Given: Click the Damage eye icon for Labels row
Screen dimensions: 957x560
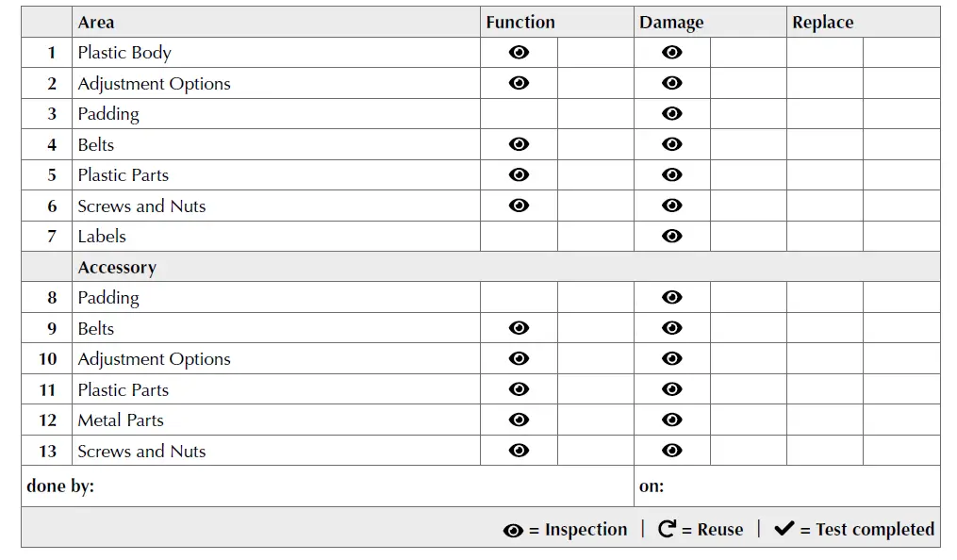Looking at the screenshot, I should [x=672, y=237].
